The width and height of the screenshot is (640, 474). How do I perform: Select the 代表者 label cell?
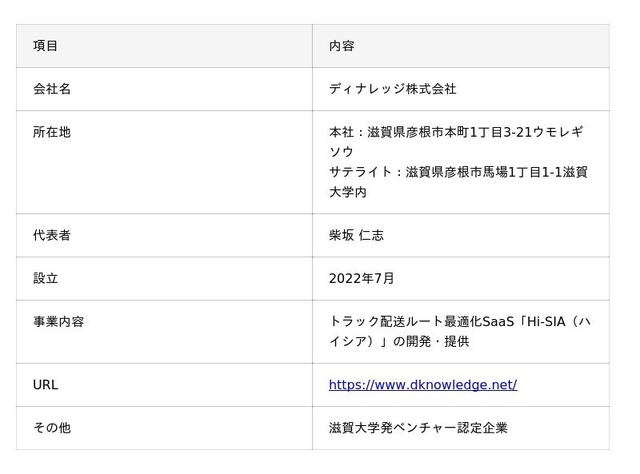tap(164, 235)
